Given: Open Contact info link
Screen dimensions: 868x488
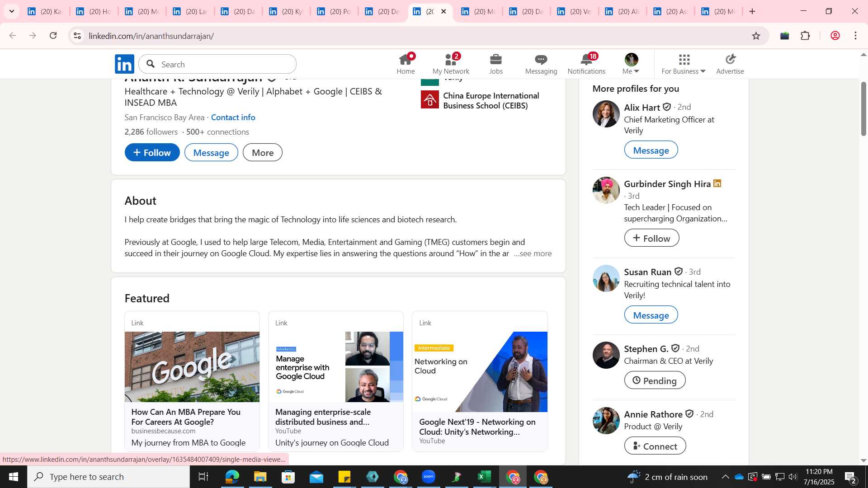Looking at the screenshot, I should pos(233,117).
